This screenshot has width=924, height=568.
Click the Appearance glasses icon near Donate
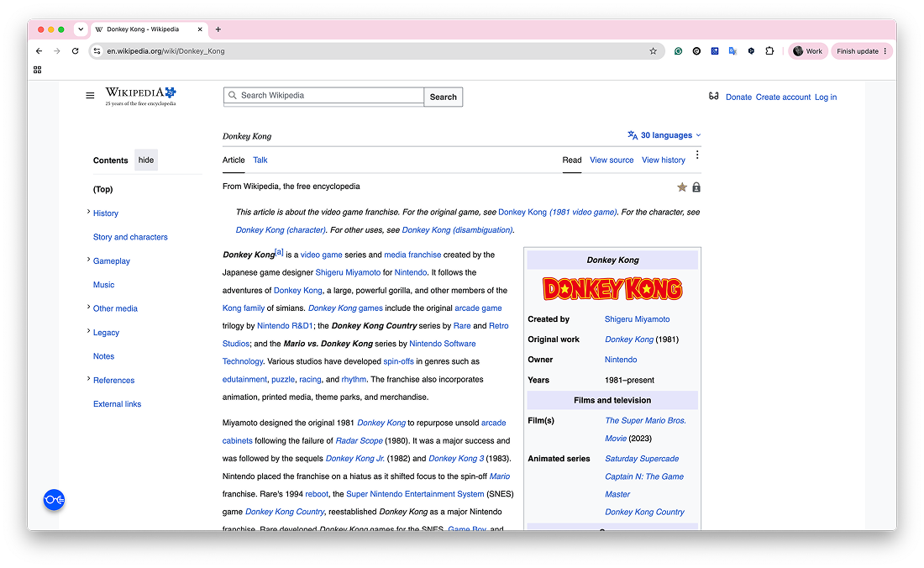point(714,96)
